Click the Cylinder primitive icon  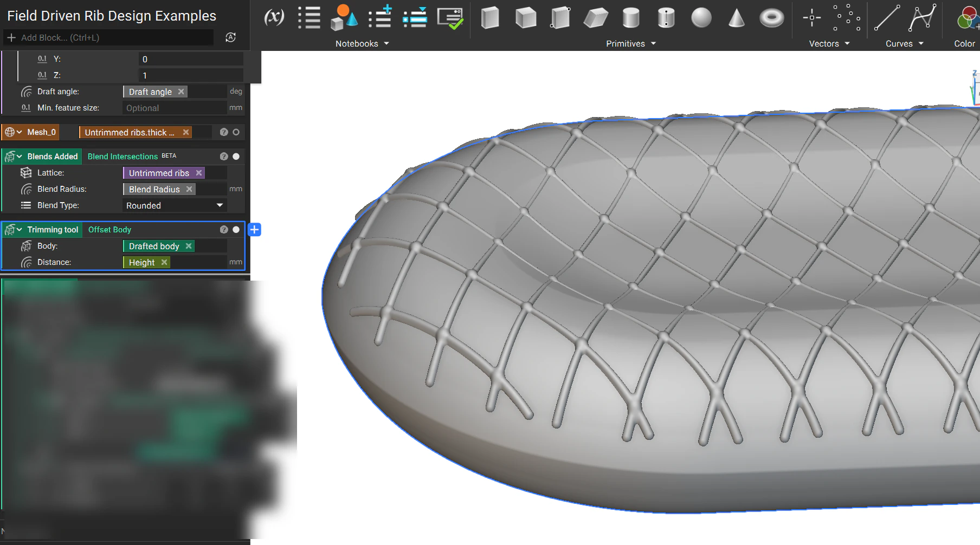coord(631,18)
